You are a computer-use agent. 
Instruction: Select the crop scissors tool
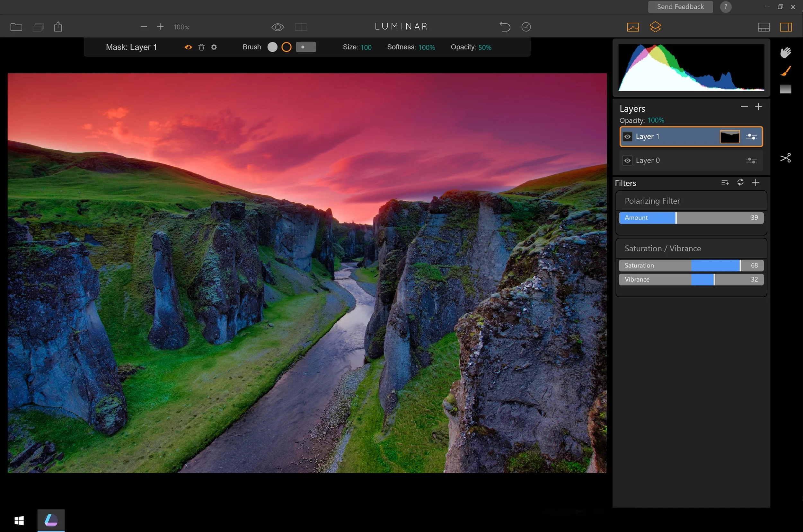click(785, 158)
